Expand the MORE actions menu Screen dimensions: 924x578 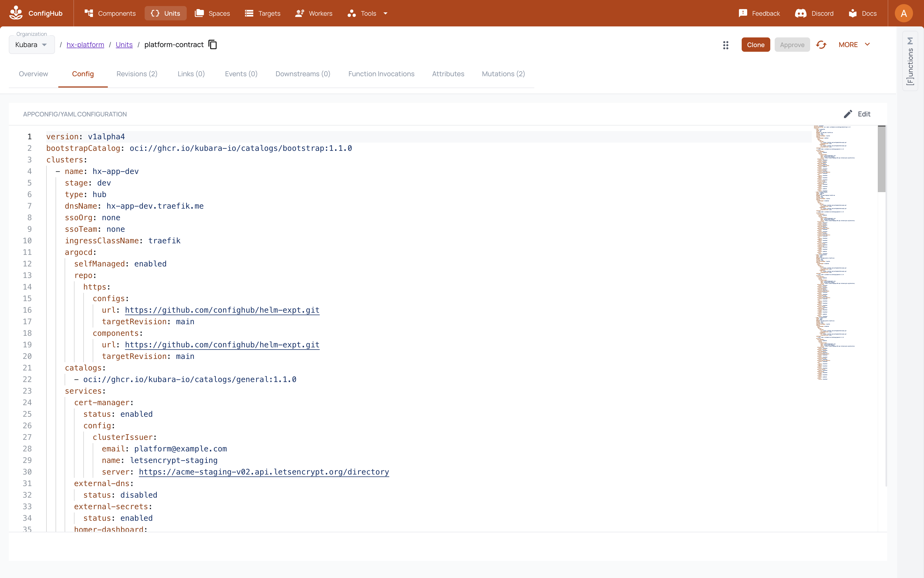click(854, 45)
